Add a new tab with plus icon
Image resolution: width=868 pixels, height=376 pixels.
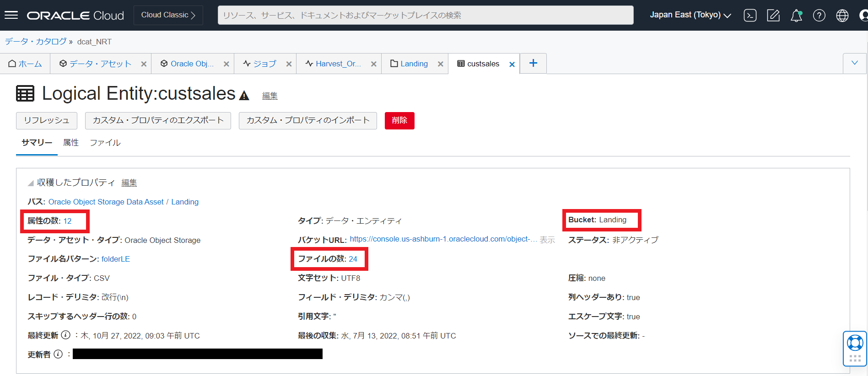click(x=533, y=63)
